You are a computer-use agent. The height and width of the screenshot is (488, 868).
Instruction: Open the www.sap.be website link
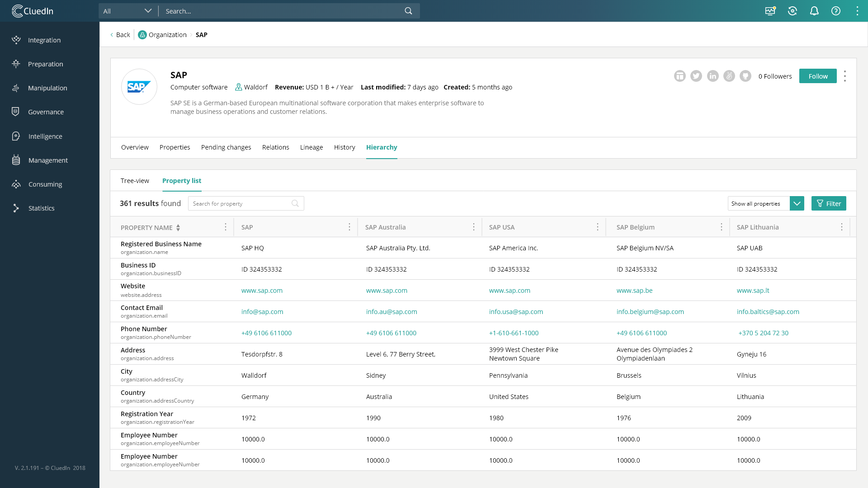pos(635,291)
